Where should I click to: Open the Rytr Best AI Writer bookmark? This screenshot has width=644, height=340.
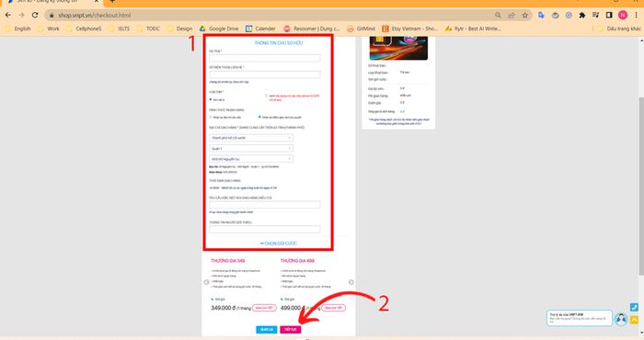point(473,28)
